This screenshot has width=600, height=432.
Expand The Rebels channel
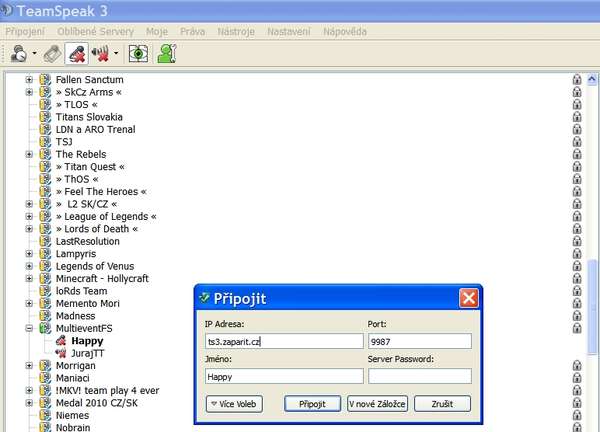[x=29, y=154]
